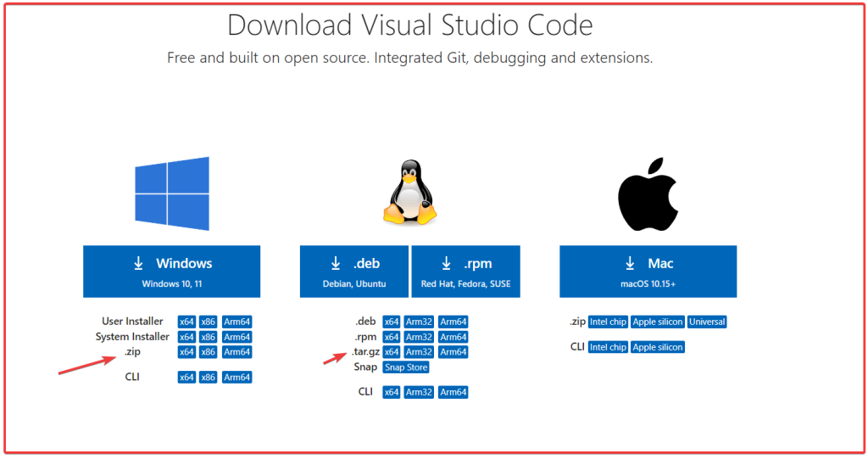Download the .tar.gz Arm32 archive
Image resolution: width=868 pixels, height=465 pixels.
(419, 352)
